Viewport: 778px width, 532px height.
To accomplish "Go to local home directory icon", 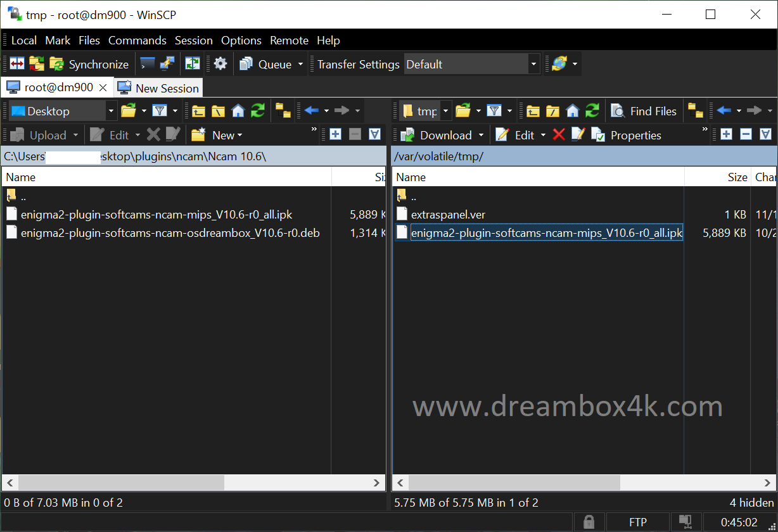I will point(238,111).
